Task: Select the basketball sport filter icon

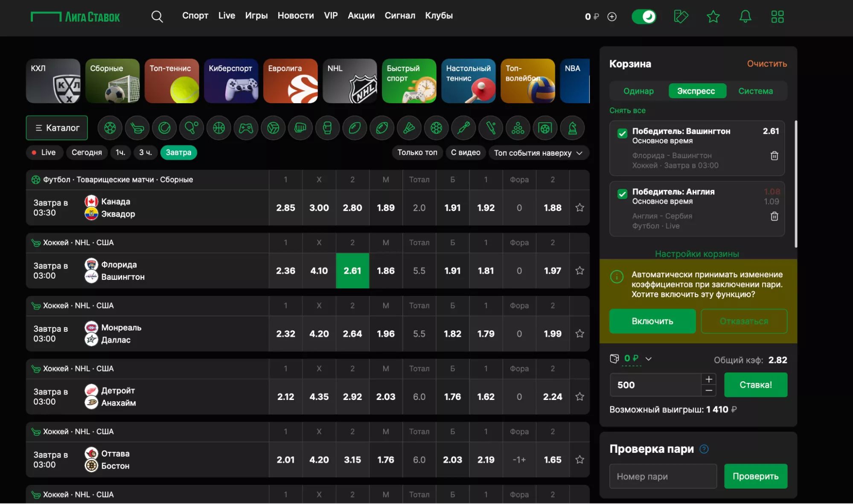Action: pyautogui.click(x=219, y=128)
